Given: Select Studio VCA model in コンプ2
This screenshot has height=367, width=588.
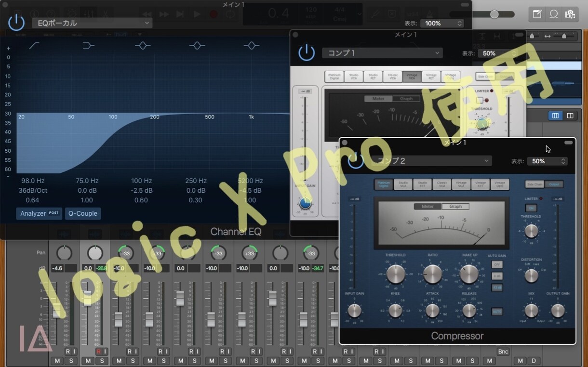Looking at the screenshot, I should coord(403,184).
